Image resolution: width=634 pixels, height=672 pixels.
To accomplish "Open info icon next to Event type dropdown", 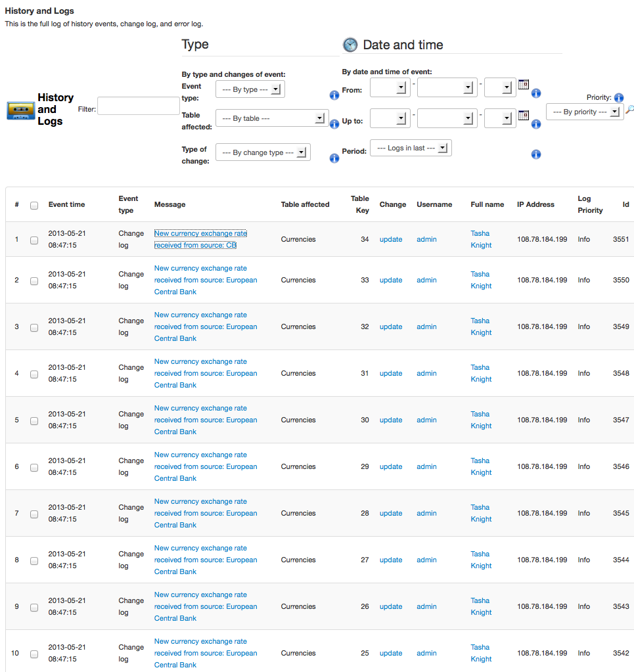I will point(334,95).
